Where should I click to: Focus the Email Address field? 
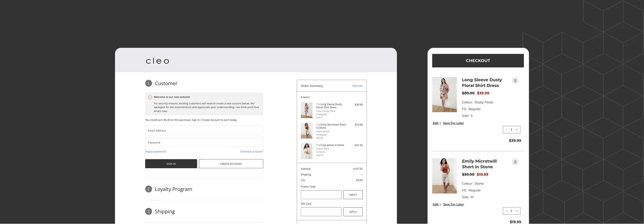click(x=204, y=130)
